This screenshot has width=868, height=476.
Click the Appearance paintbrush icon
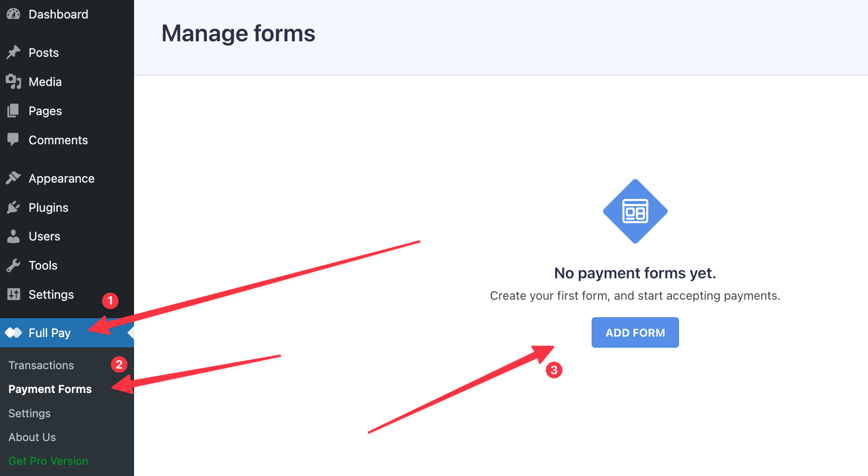[x=14, y=178]
